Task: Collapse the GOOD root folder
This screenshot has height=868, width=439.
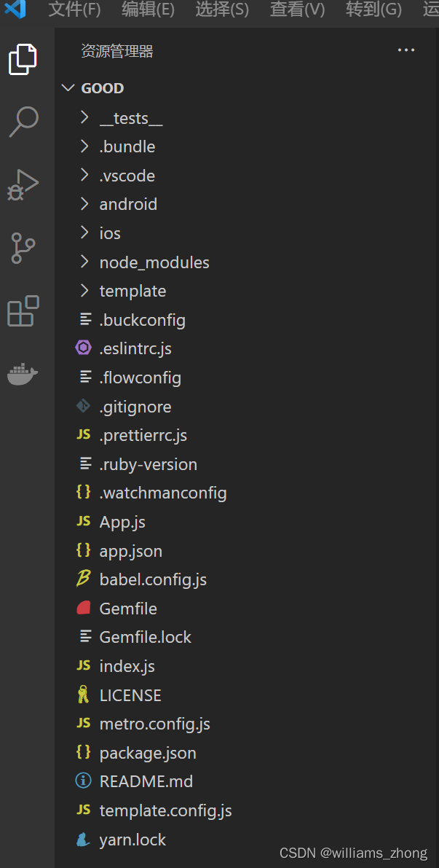Action: point(102,88)
